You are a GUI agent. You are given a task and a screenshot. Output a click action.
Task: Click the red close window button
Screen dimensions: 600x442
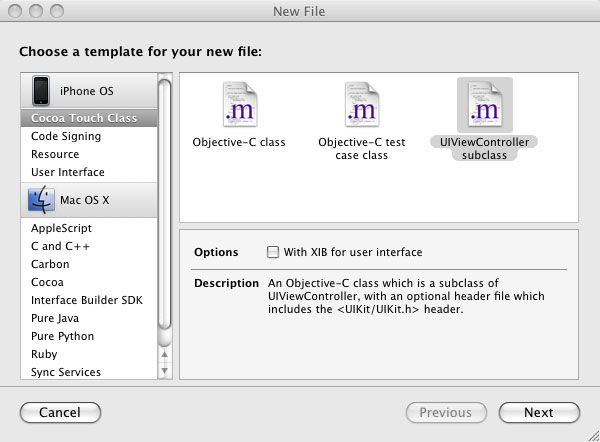[15, 11]
